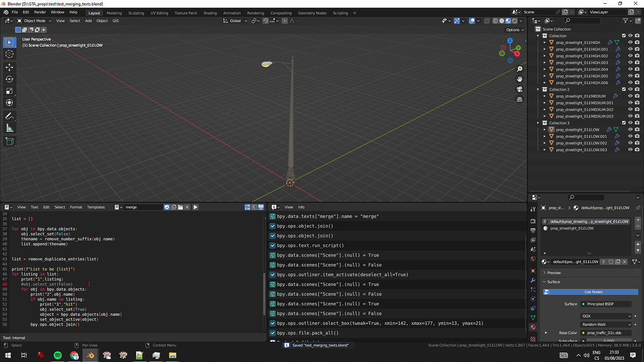Expand prop_streetlight_01£HIGH.001 row
This screenshot has width=644, height=362.
coord(545,49)
